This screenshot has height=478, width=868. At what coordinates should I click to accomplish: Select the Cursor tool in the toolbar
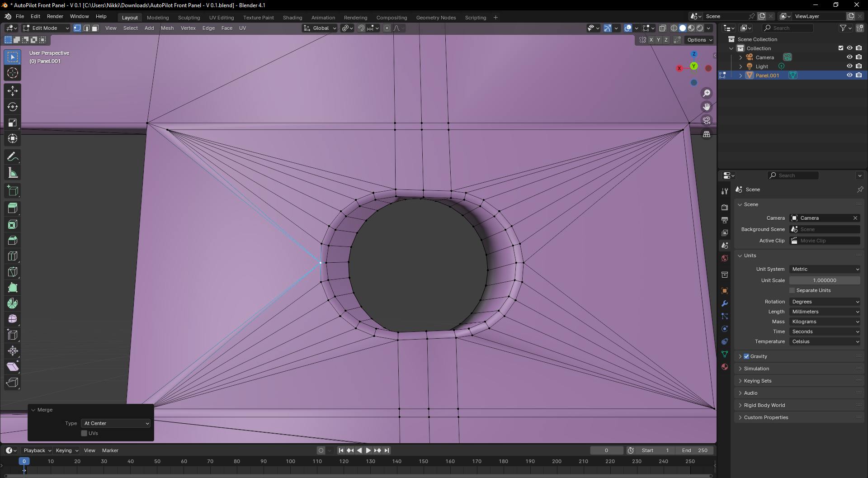point(13,73)
